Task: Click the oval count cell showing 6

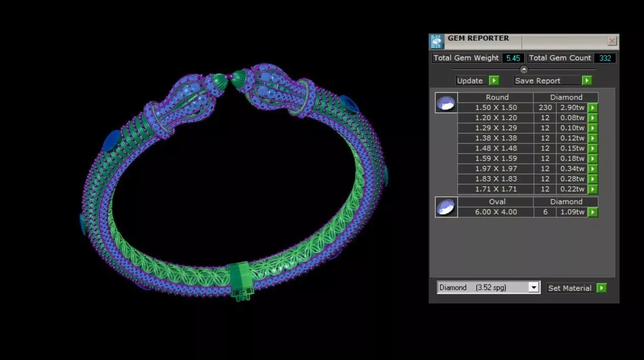Action: [x=545, y=212]
